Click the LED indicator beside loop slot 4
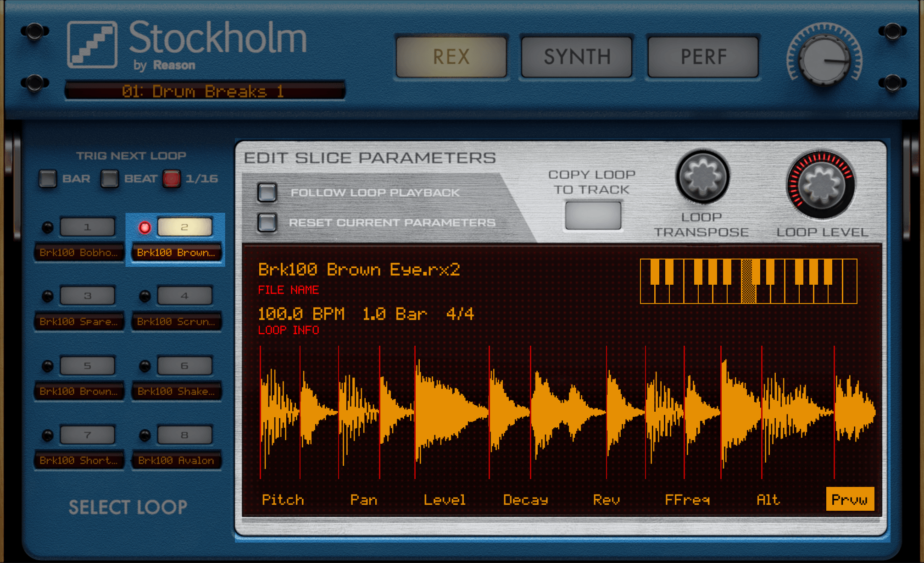Screen dimensions: 924x563 tap(145, 296)
